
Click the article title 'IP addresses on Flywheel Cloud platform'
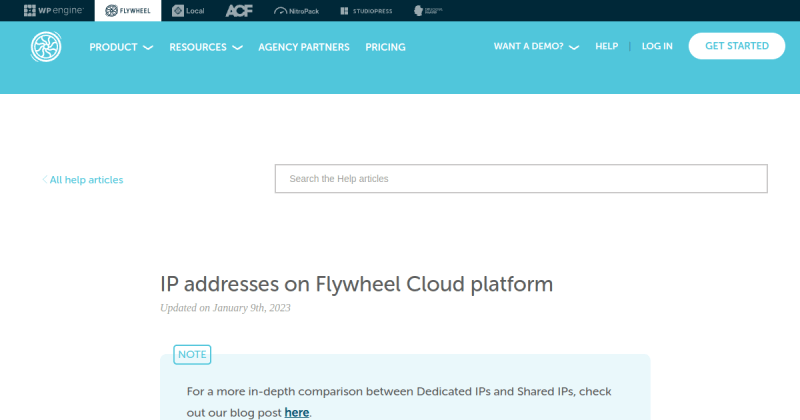357,284
